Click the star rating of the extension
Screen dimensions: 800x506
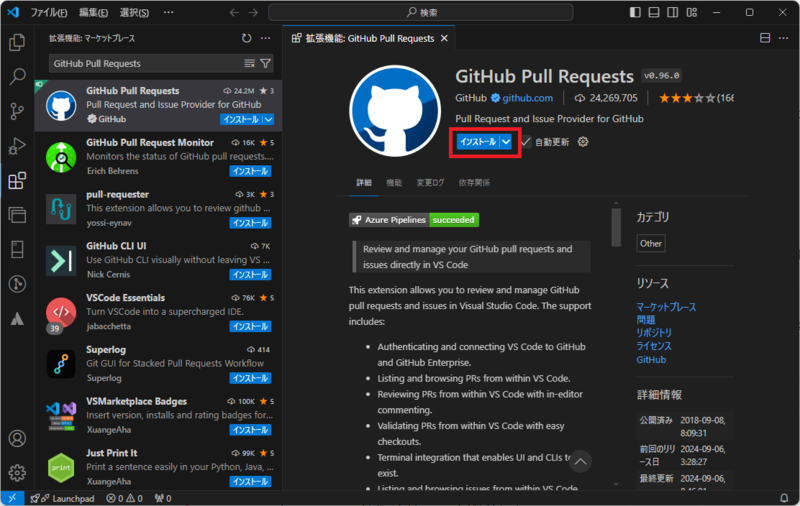pyautogui.click(x=696, y=98)
